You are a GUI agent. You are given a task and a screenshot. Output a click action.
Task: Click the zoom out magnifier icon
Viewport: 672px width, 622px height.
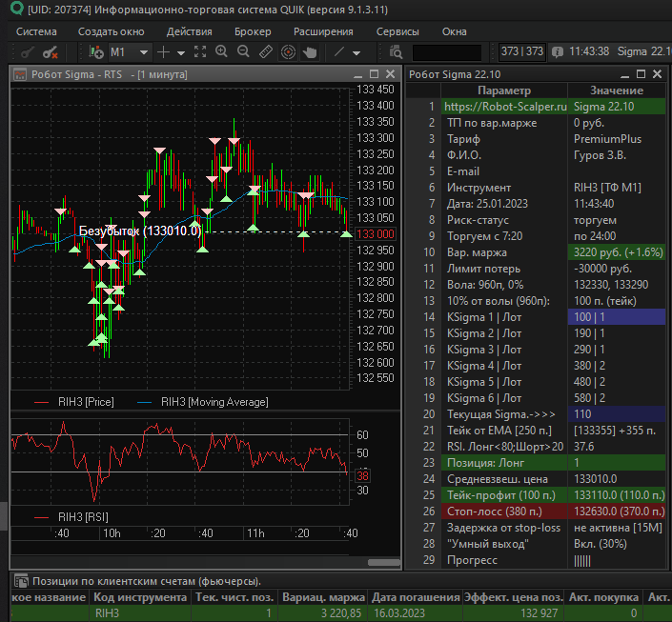point(243,51)
